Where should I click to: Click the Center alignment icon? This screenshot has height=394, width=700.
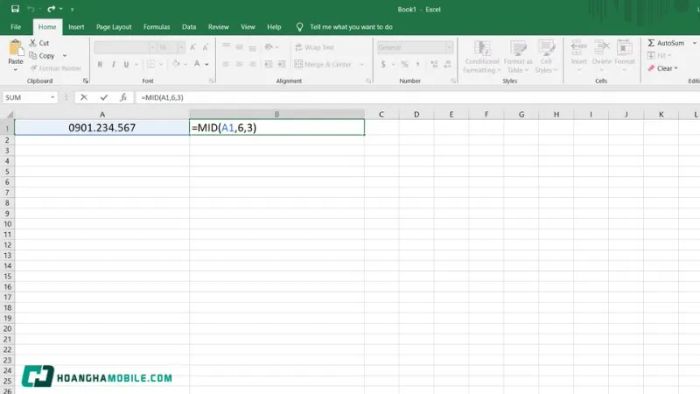click(239, 65)
